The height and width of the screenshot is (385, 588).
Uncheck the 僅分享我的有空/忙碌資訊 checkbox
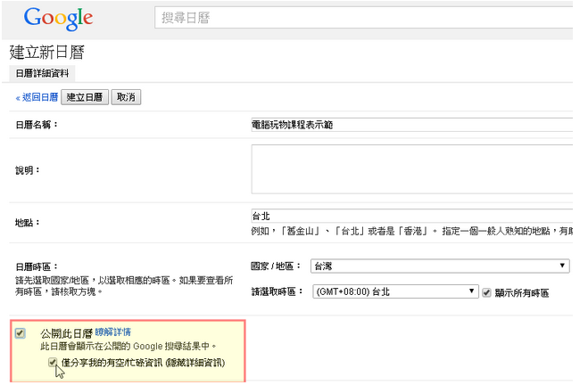point(53,363)
